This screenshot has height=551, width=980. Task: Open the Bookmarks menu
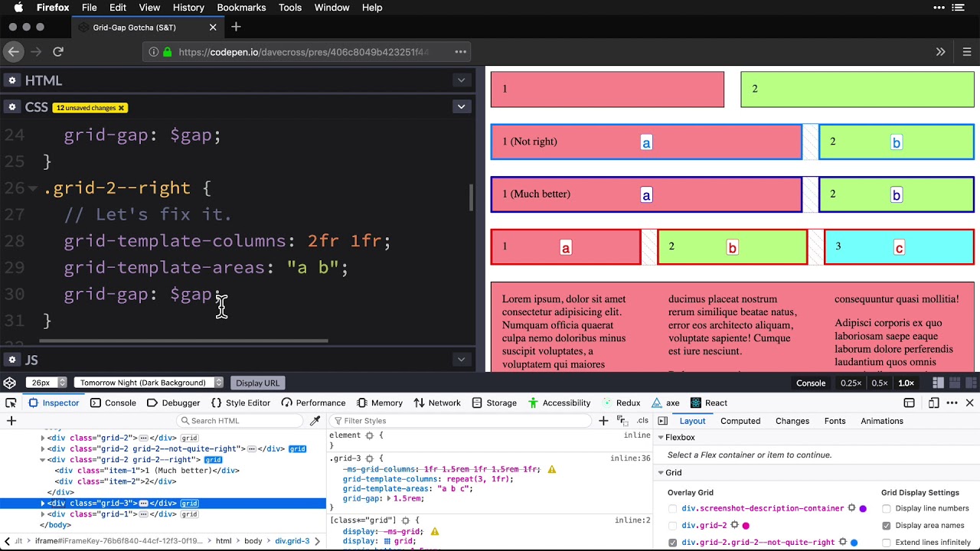tap(241, 8)
